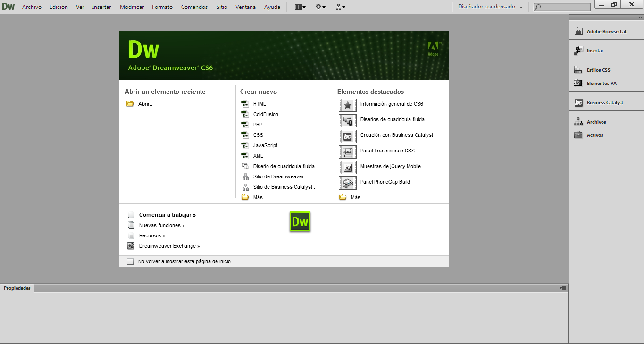Create a new PHP document
The height and width of the screenshot is (344, 644).
pyautogui.click(x=257, y=125)
